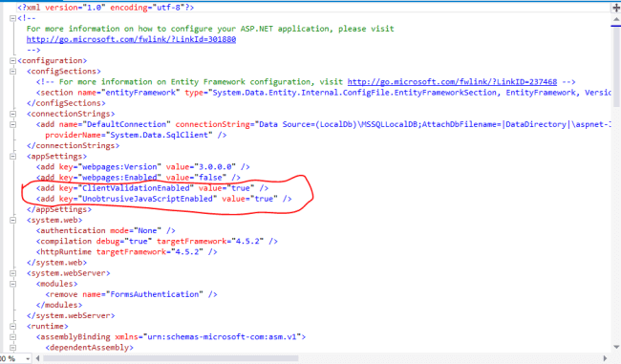Collapse the system.web section

pyautogui.click(x=12, y=221)
